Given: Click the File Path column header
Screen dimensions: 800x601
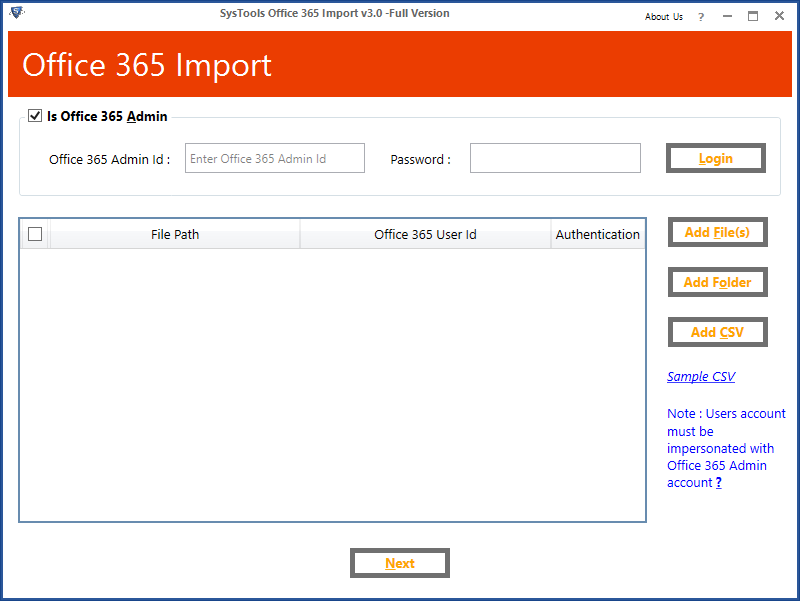Looking at the screenshot, I should click(x=175, y=235).
